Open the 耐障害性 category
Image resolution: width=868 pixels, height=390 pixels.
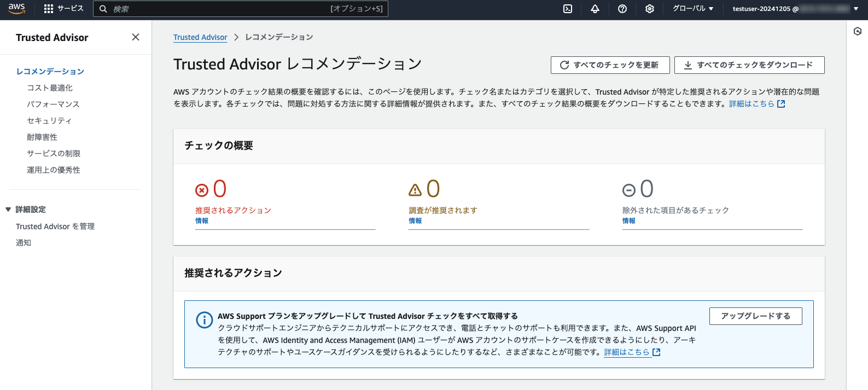[42, 137]
